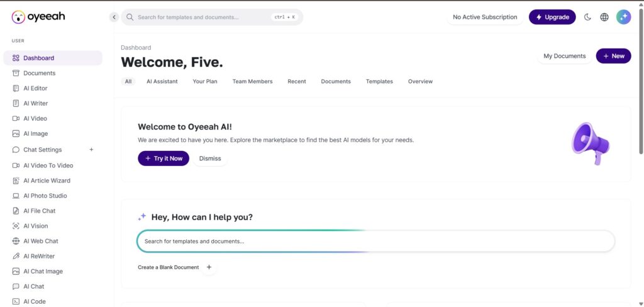This screenshot has width=644, height=307.
Task: Click the page vertical scrollbar thumb
Action: pos(641,81)
